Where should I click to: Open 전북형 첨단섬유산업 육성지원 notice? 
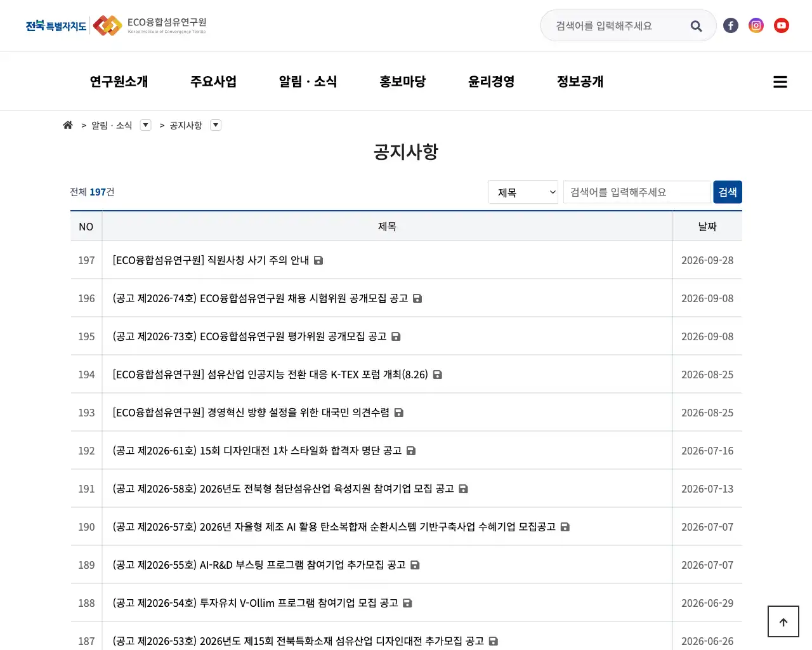coord(283,489)
